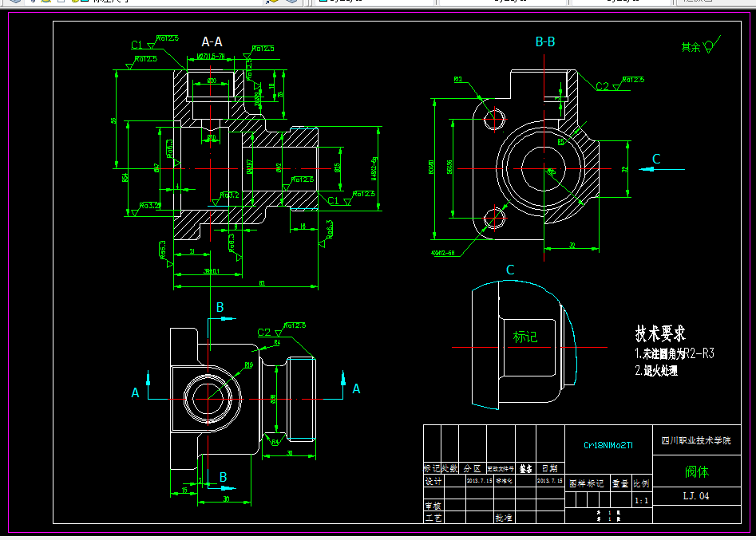Select the C2 chamfer label in the plan view

(x=263, y=333)
